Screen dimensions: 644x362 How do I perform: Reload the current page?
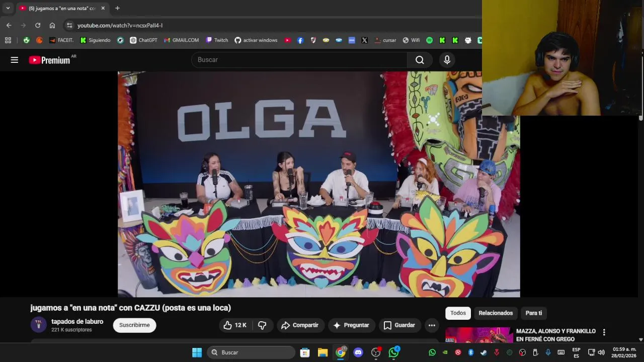[38, 25]
